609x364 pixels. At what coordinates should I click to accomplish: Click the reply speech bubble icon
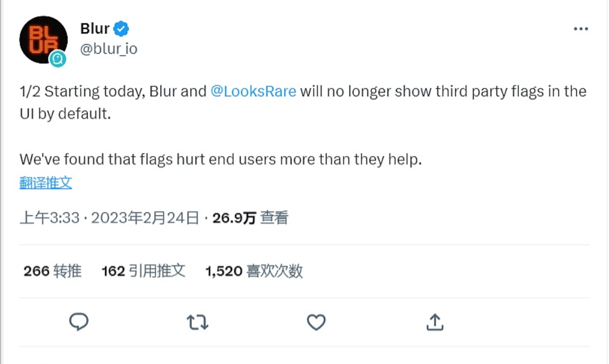pos(79,322)
